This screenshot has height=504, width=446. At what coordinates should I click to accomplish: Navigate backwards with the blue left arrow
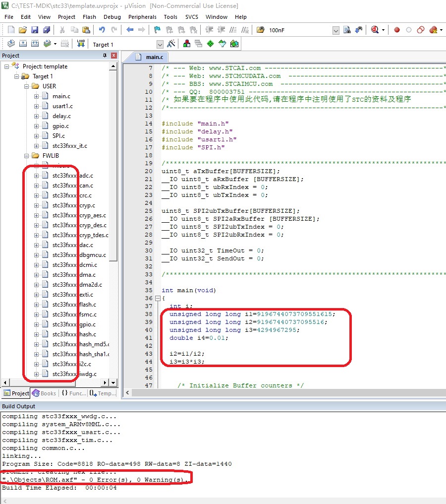[x=130, y=30]
